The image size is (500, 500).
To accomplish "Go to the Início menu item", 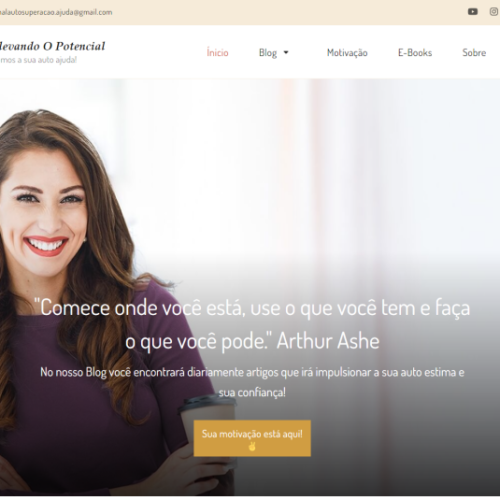I will (x=217, y=53).
